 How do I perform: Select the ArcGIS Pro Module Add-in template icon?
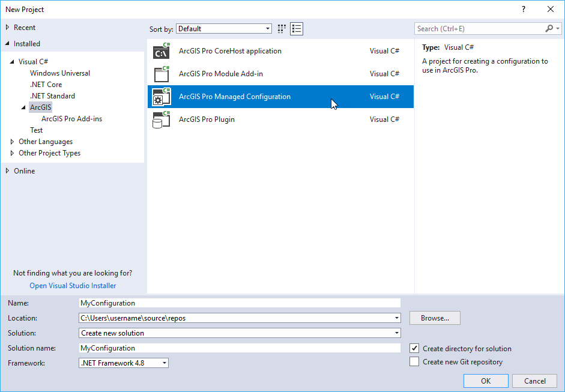tap(161, 74)
